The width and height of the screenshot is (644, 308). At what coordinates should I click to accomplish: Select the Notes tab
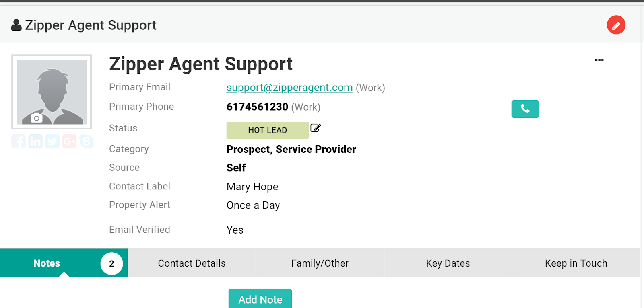pos(64,263)
